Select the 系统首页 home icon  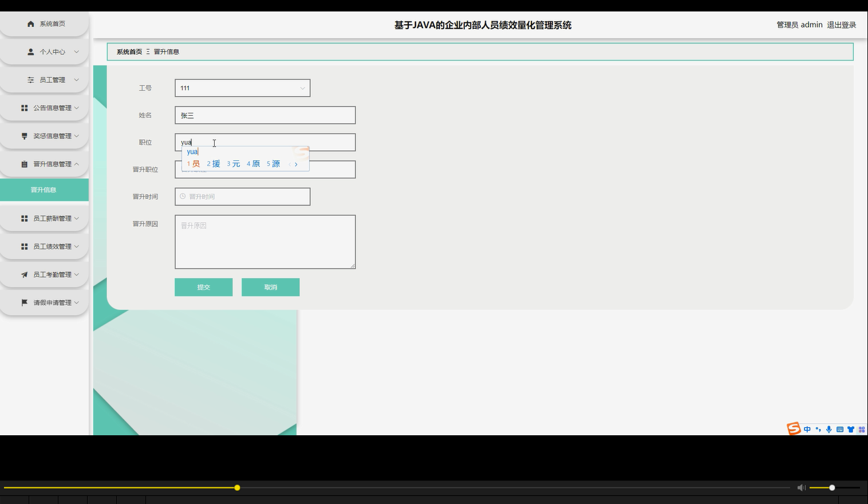tap(30, 23)
